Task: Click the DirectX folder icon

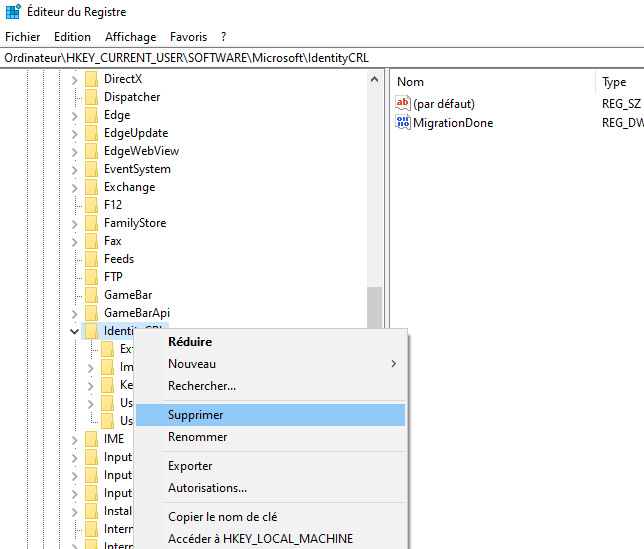Action: pos(91,79)
